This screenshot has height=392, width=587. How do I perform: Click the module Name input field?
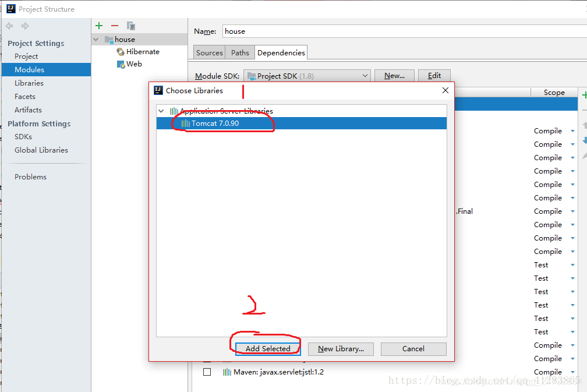click(404, 31)
